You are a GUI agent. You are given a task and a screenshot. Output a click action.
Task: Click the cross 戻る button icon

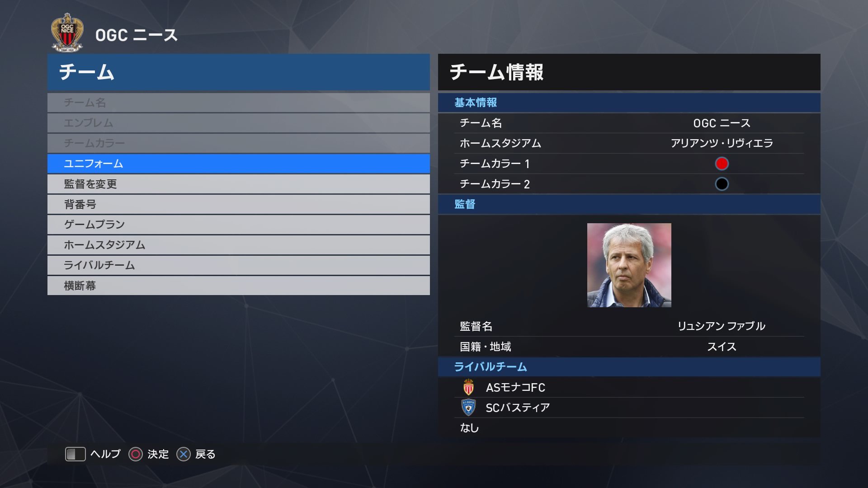pyautogui.click(x=184, y=454)
